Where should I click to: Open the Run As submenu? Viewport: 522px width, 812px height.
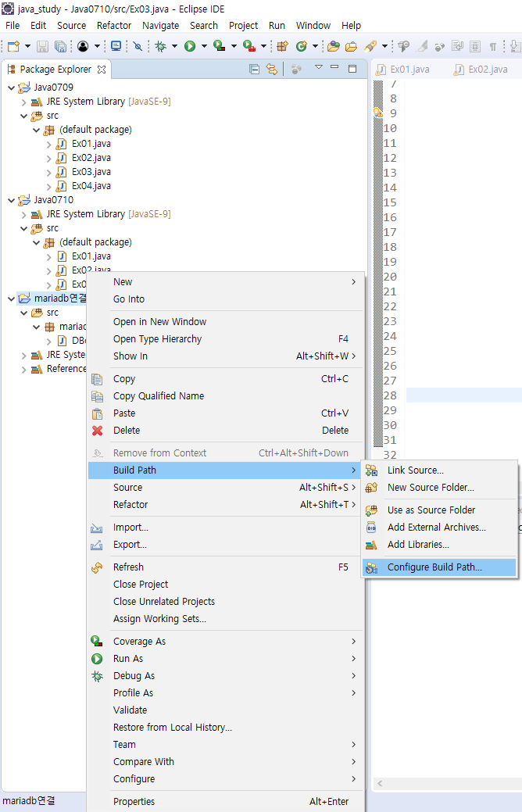(x=225, y=659)
